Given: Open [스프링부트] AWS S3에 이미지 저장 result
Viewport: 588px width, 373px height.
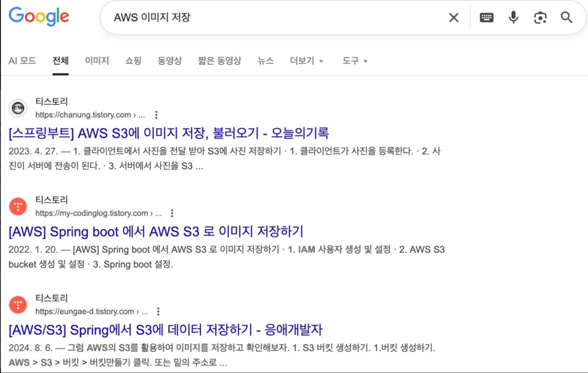Looking at the screenshot, I should tap(169, 132).
